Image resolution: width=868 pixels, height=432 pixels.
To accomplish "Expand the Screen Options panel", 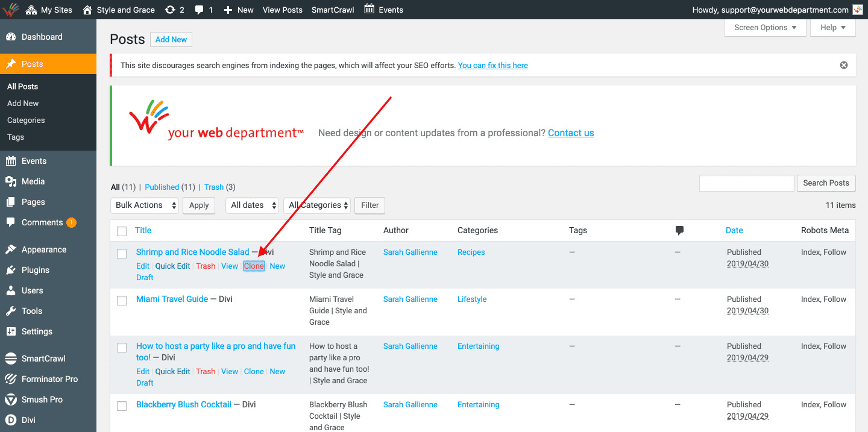I will [765, 28].
